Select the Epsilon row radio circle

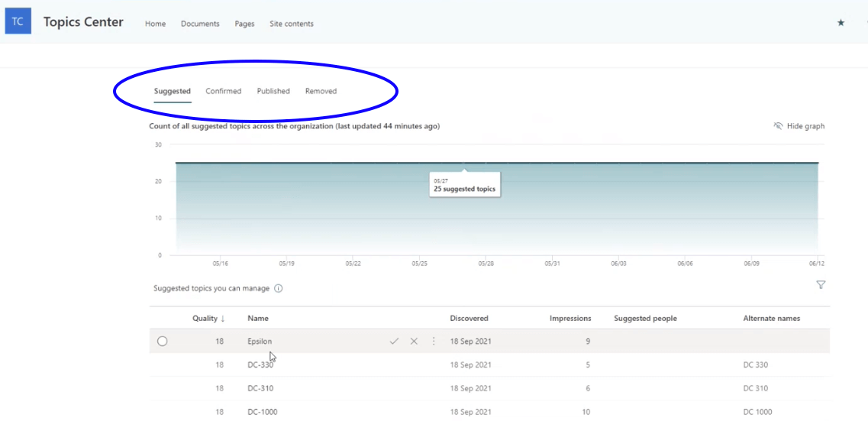[162, 342]
